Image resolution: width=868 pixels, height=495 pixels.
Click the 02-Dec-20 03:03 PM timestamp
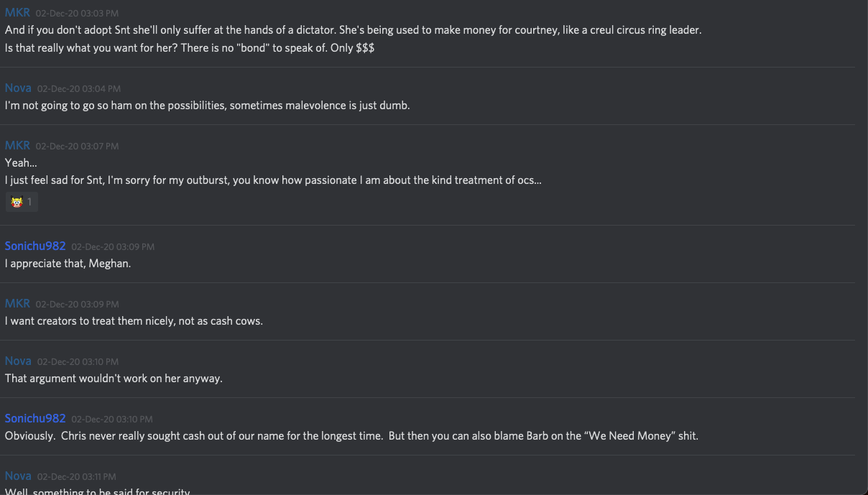(x=77, y=14)
